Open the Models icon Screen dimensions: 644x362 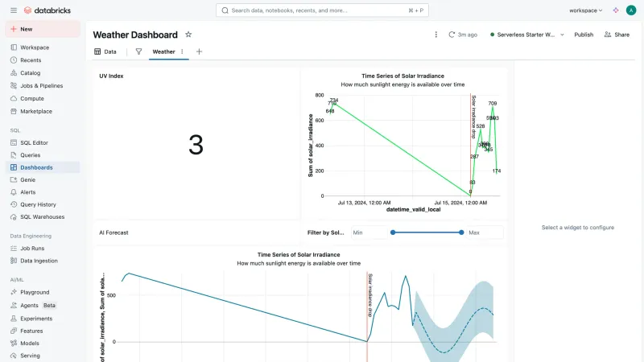pyautogui.click(x=14, y=343)
